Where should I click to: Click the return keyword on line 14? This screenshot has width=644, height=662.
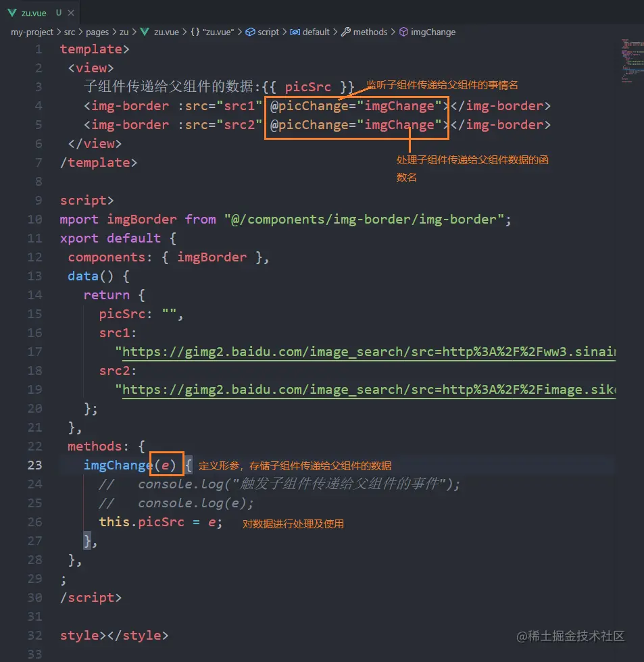106,295
